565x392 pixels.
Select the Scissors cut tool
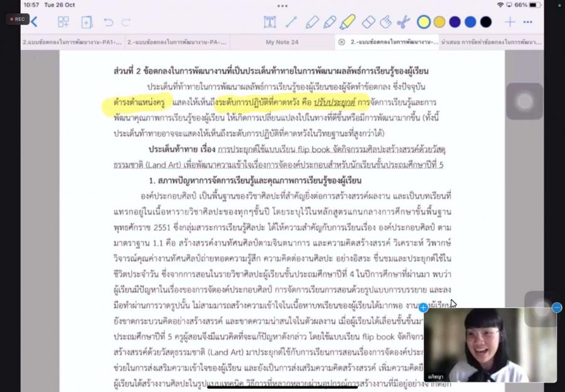click(403, 23)
